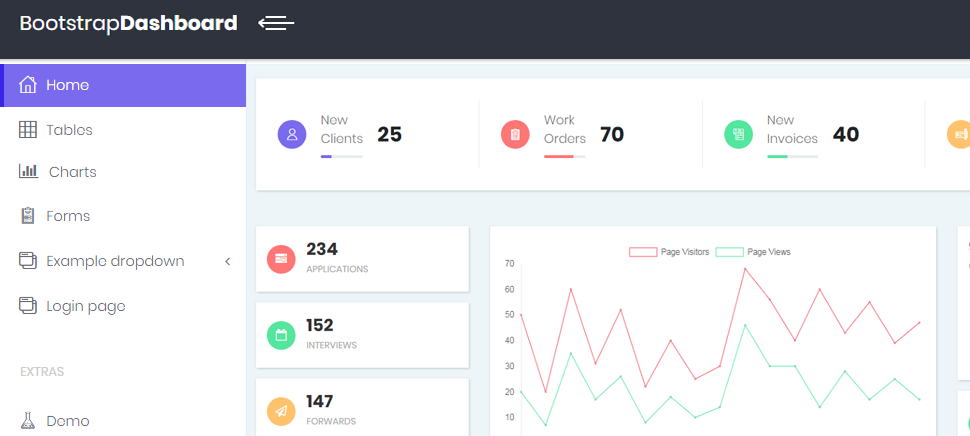Click the Home house icon in the sidebar

point(28,85)
